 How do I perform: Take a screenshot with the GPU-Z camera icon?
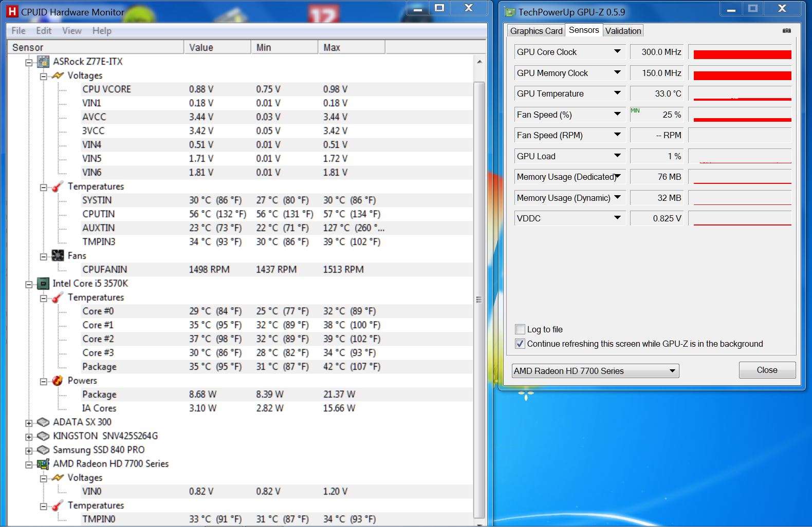click(x=787, y=31)
